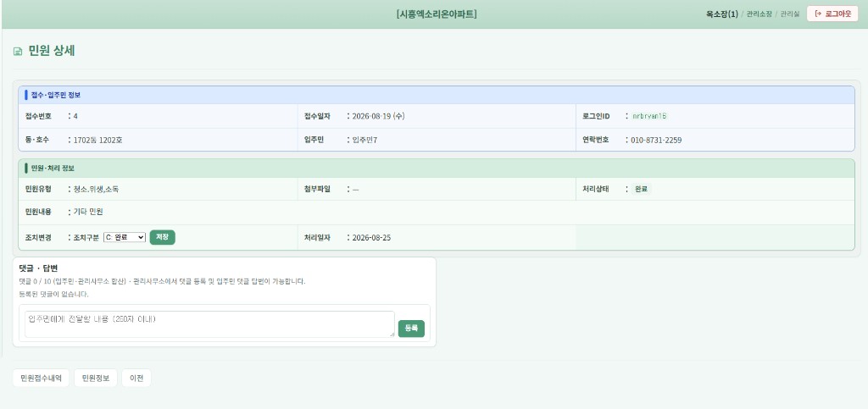The width and height of the screenshot is (868, 409).
Task: Click the 로그아웃 button
Action: pos(832,14)
